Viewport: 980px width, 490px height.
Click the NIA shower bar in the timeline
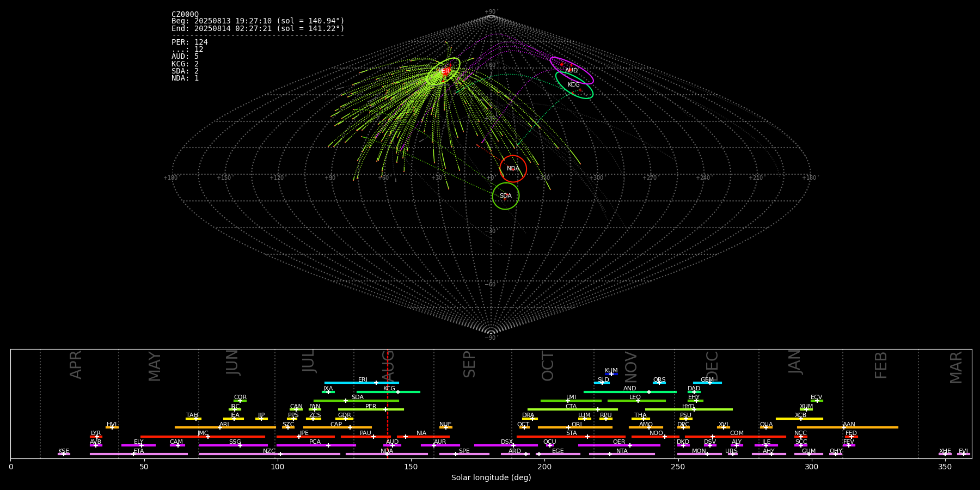tap(423, 437)
